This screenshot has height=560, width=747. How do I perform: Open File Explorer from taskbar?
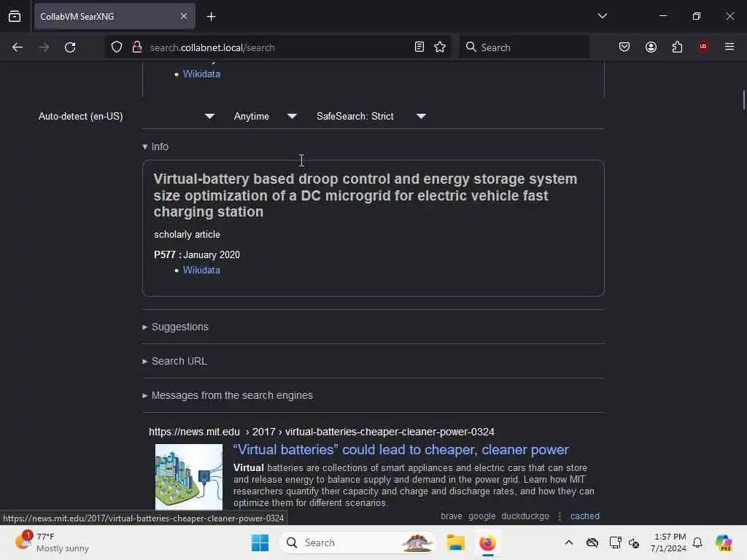455,542
